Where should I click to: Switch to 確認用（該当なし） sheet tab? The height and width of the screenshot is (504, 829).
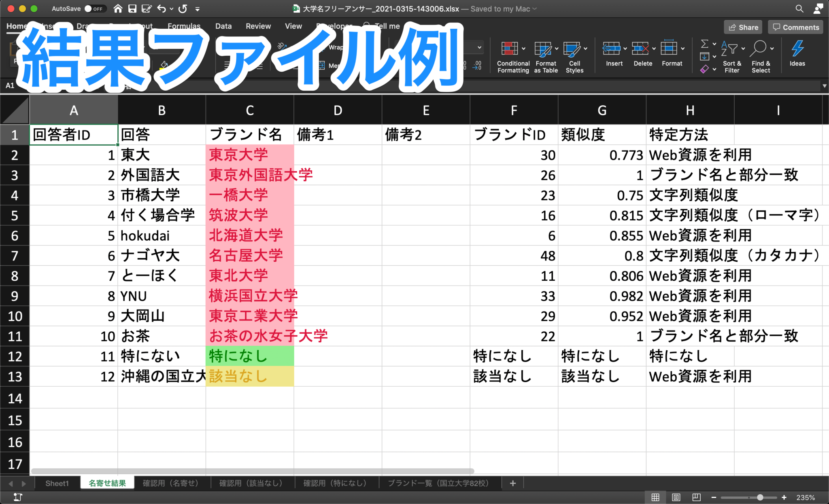click(x=253, y=483)
